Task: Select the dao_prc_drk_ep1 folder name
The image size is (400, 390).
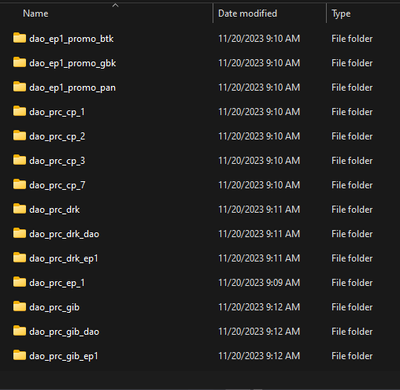Action: tap(64, 258)
